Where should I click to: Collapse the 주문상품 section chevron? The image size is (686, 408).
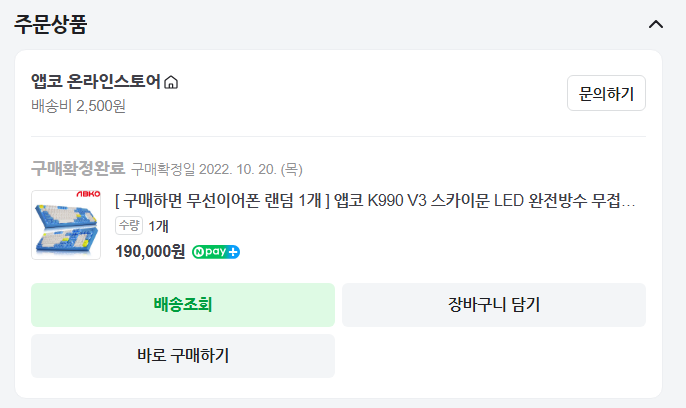point(656,24)
